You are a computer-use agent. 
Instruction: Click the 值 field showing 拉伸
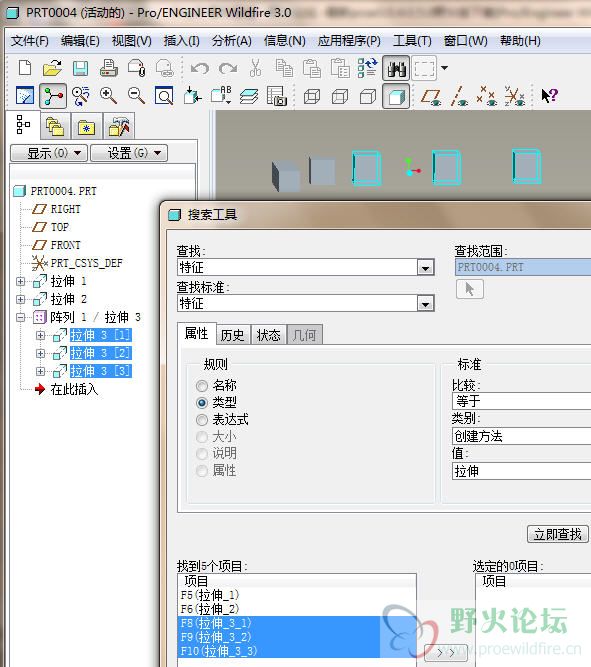[522, 471]
